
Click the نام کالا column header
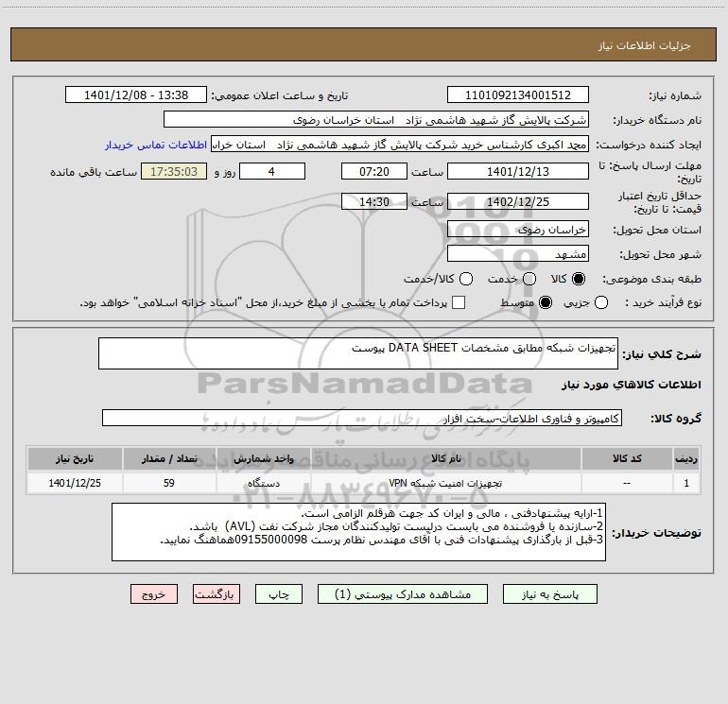(x=445, y=458)
